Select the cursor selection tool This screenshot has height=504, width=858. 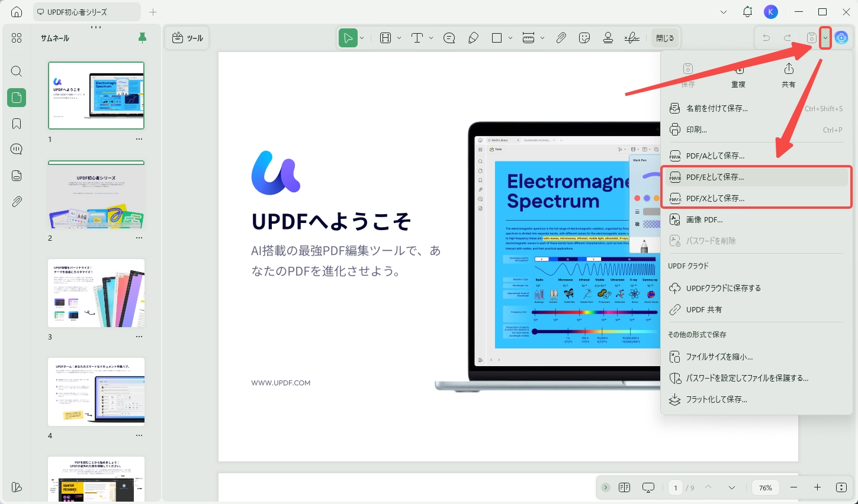348,37
